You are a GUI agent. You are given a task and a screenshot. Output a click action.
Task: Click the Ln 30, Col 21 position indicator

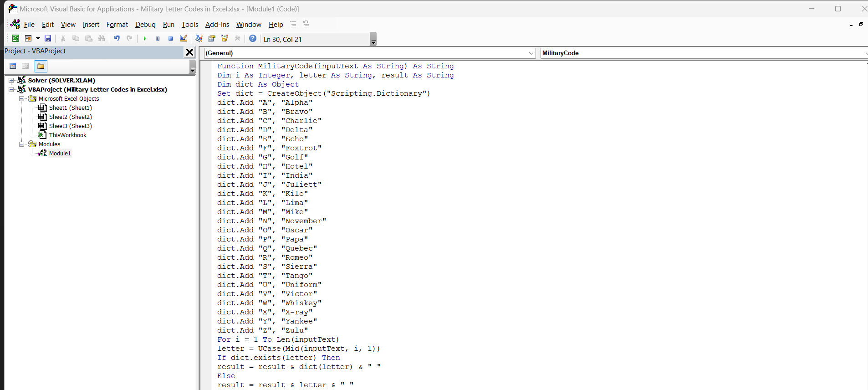pos(282,40)
